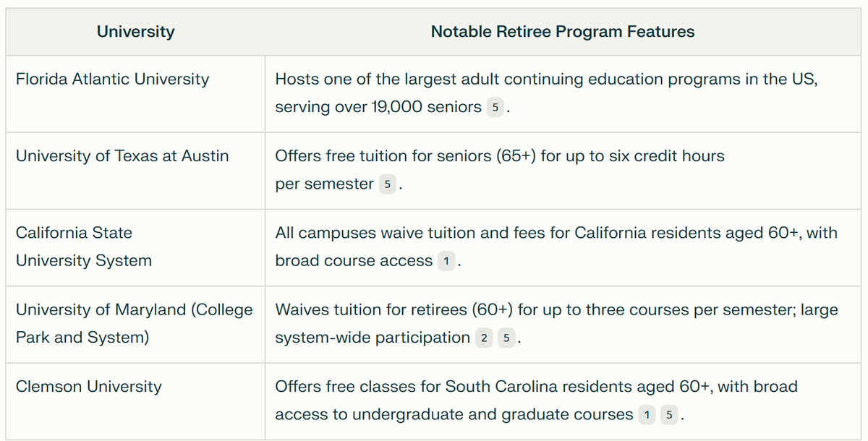Click citation 5 in Clemson University row
Screen dimensions: 868x441
668,415
